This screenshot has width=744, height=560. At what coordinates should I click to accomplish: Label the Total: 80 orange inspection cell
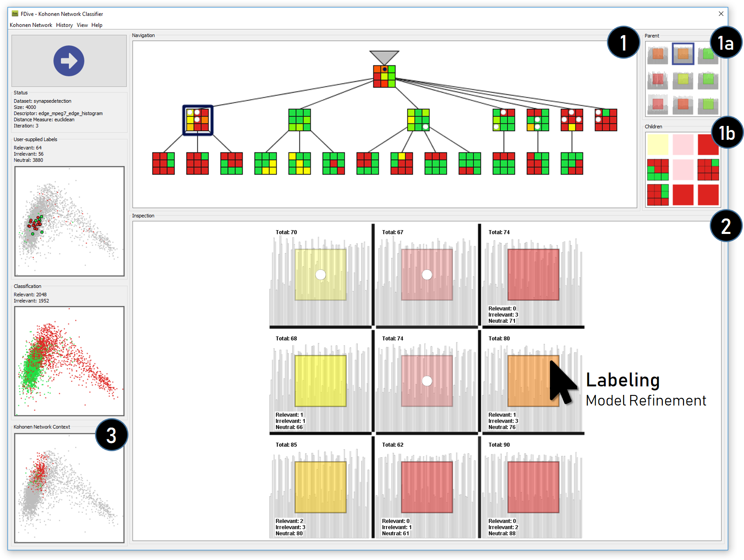[x=534, y=381]
